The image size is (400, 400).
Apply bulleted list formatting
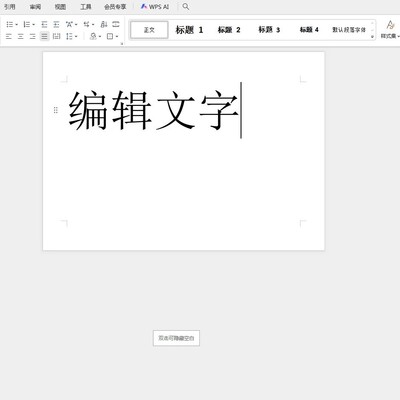point(10,24)
